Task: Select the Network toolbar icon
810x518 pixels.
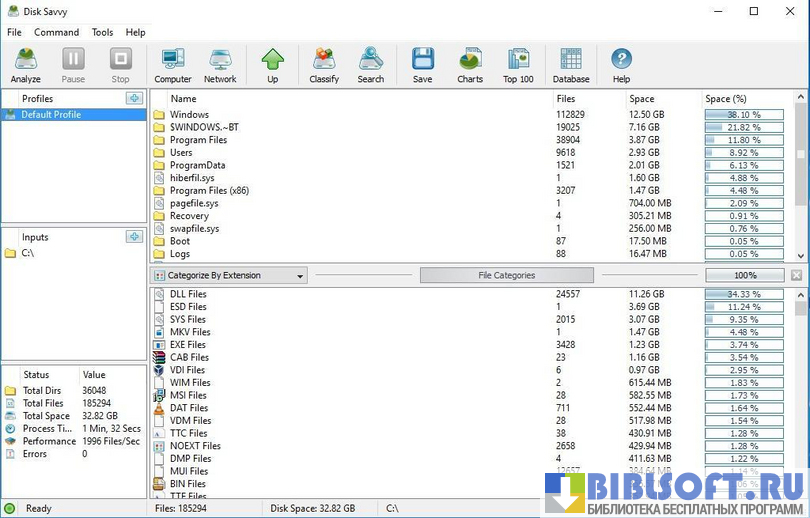Action: coord(220,65)
